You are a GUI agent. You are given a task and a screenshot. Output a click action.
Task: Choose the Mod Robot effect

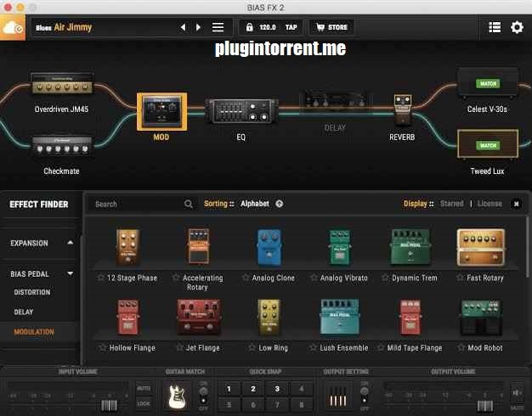(x=481, y=317)
